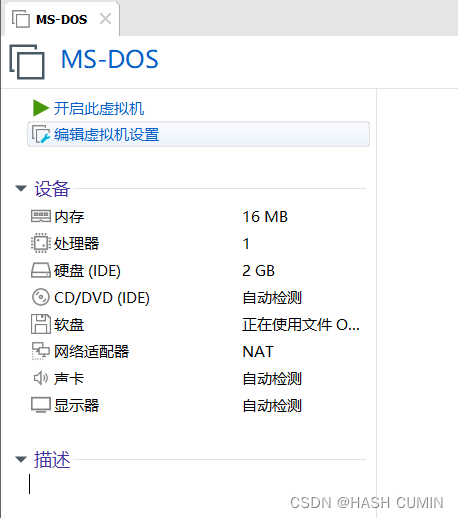Click the CD/DVD disc icon
Screen dimensions: 458x518
tap(41, 297)
